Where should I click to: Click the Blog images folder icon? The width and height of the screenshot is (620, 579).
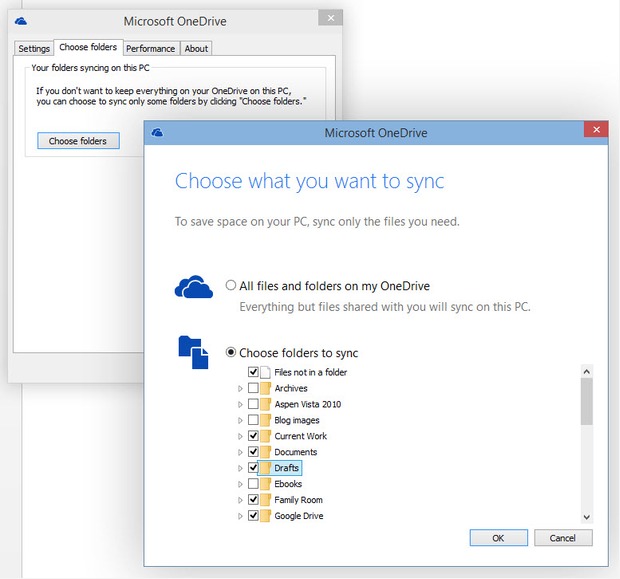[x=266, y=420]
